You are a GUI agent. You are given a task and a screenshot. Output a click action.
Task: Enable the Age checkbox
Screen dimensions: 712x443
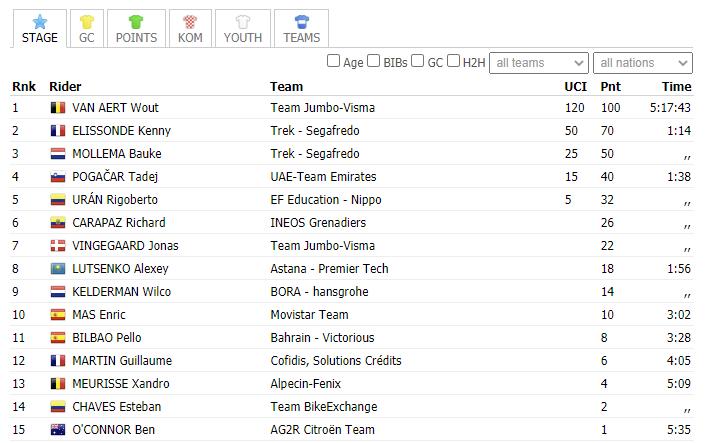click(x=333, y=61)
